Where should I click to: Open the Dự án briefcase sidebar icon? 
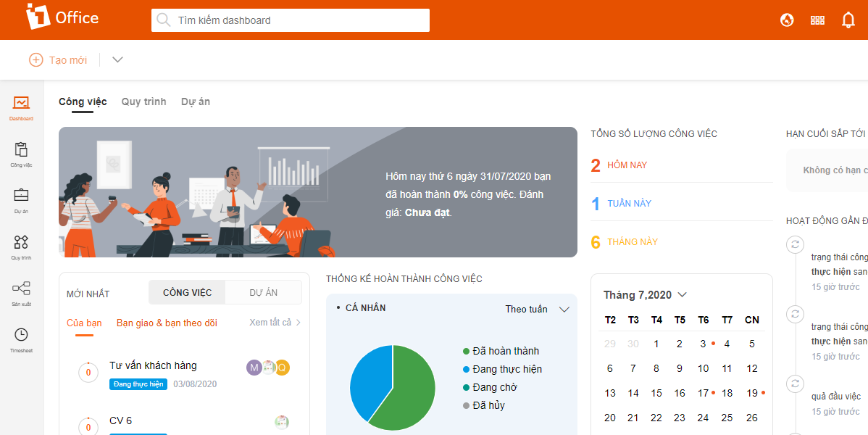tap(21, 198)
